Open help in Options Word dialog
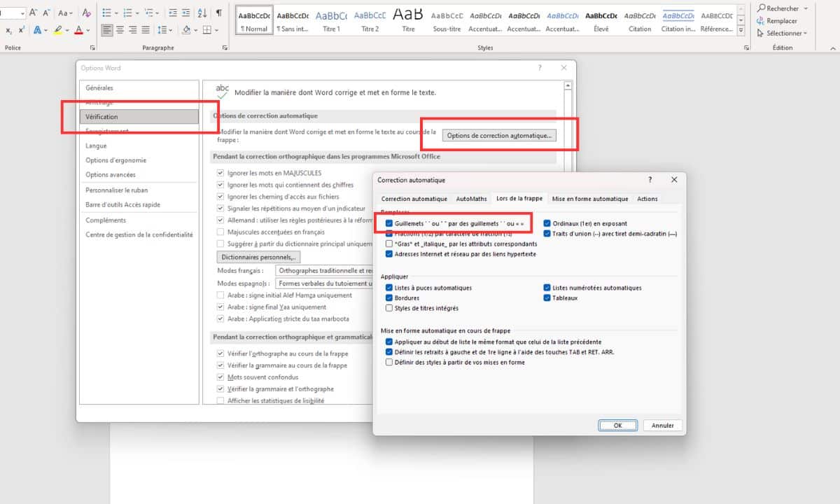Screen dimensions: 840x504 coord(540,68)
